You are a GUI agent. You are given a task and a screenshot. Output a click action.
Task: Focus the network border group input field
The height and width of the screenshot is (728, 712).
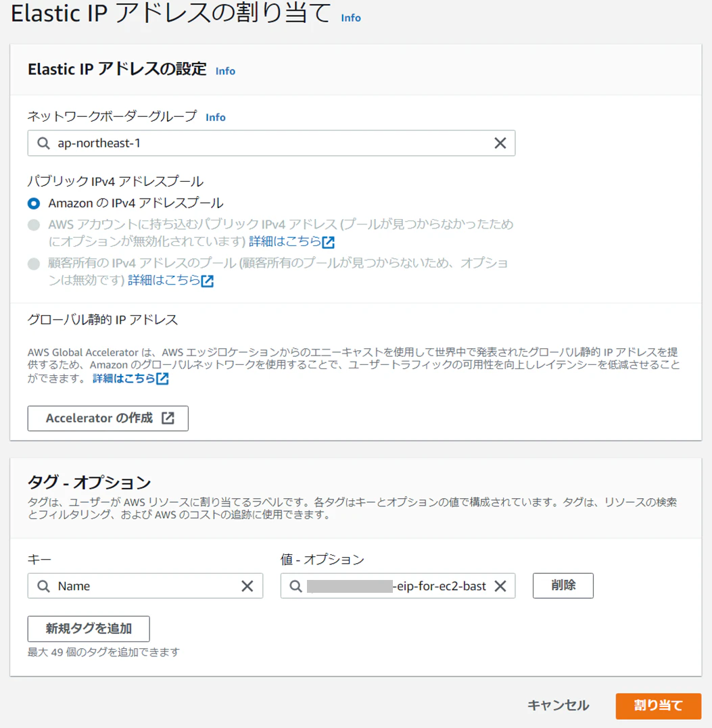(x=271, y=143)
